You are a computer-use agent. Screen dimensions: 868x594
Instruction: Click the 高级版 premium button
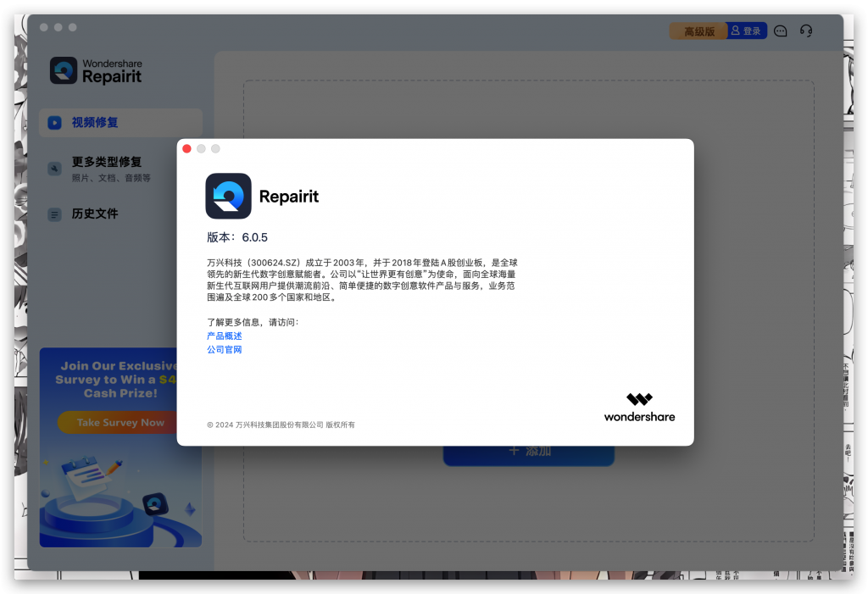(x=698, y=31)
